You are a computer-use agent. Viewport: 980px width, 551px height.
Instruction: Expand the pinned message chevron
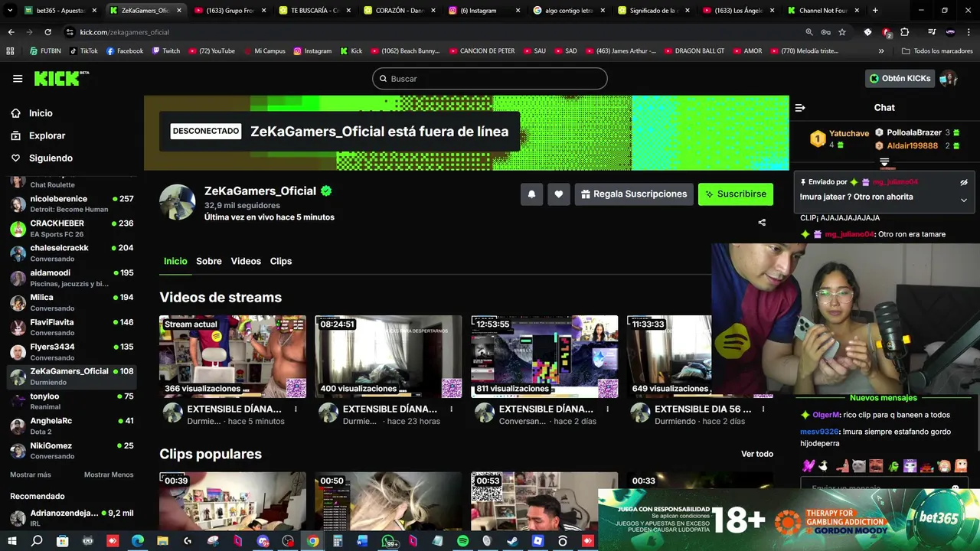pos(964,201)
